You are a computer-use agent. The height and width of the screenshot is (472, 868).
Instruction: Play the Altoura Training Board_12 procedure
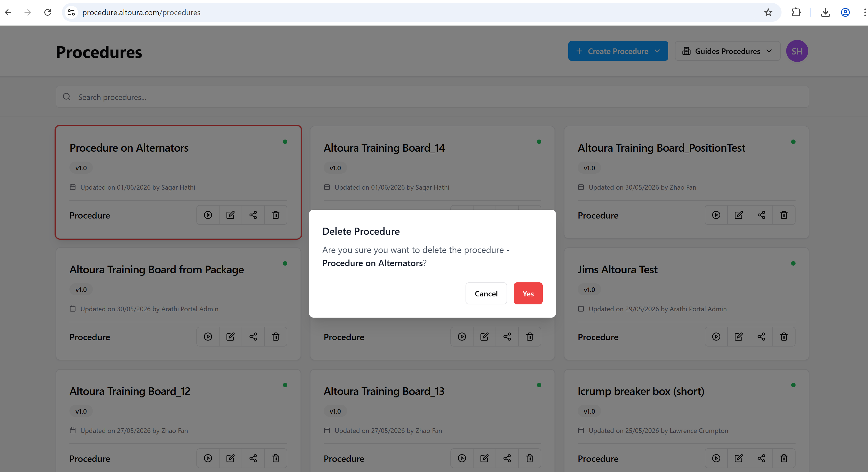pyautogui.click(x=208, y=458)
